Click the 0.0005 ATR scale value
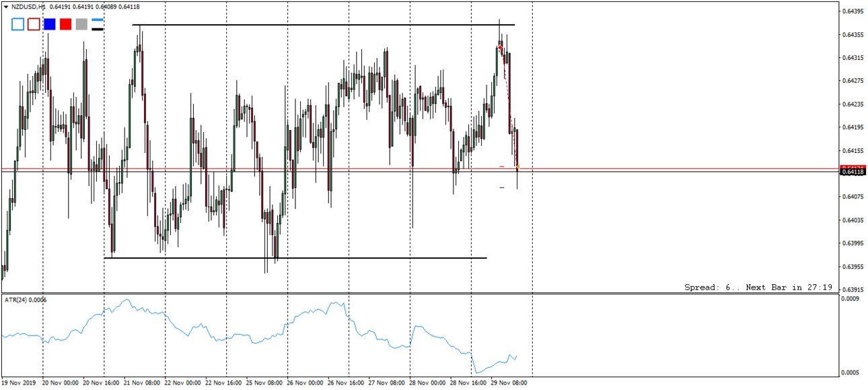The width and height of the screenshot is (868, 390). tap(849, 372)
